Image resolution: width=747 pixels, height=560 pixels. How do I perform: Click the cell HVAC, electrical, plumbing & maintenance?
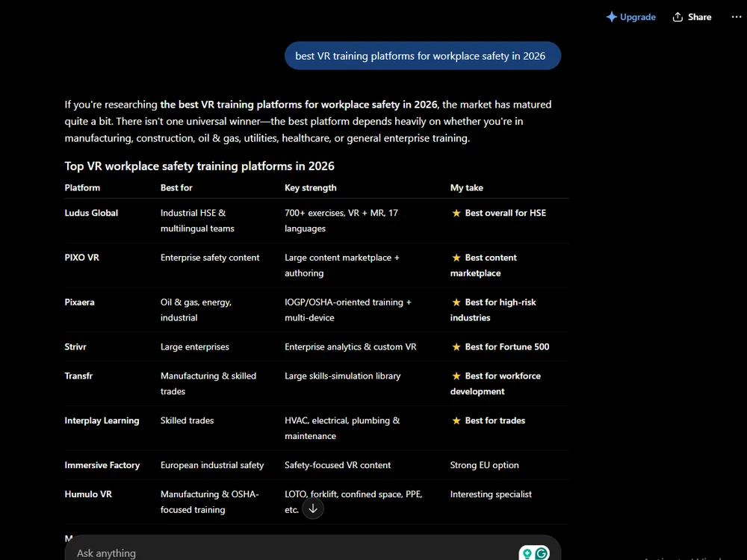point(343,428)
